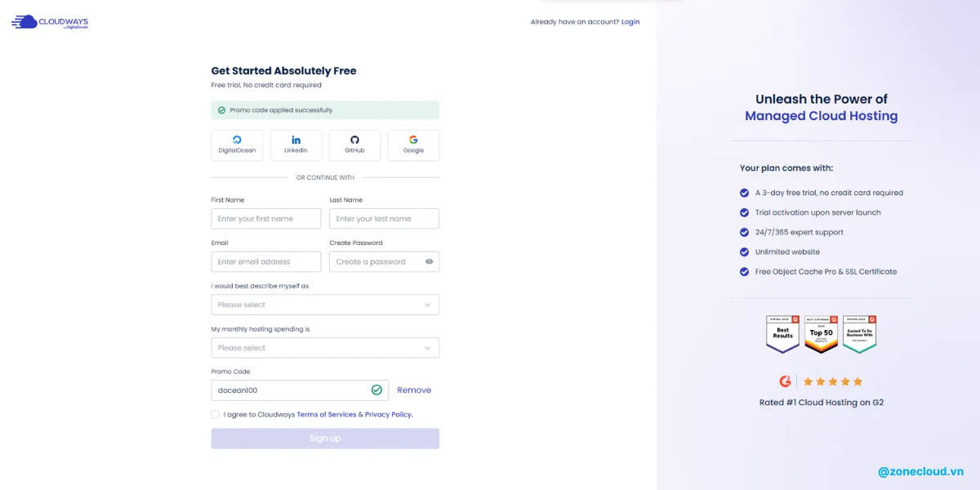
Task: Focus the Last Name field
Action: click(x=384, y=219)
